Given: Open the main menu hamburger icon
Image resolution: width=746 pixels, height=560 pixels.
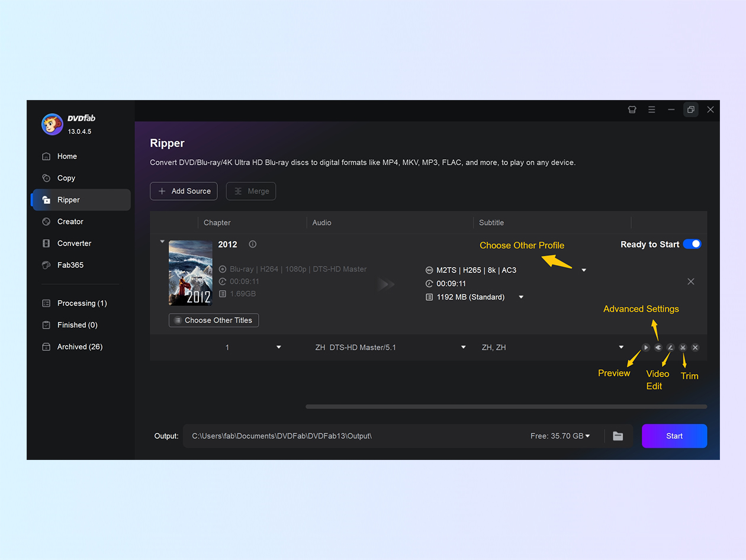Looking at the screenshot, I should pos(651,110).
